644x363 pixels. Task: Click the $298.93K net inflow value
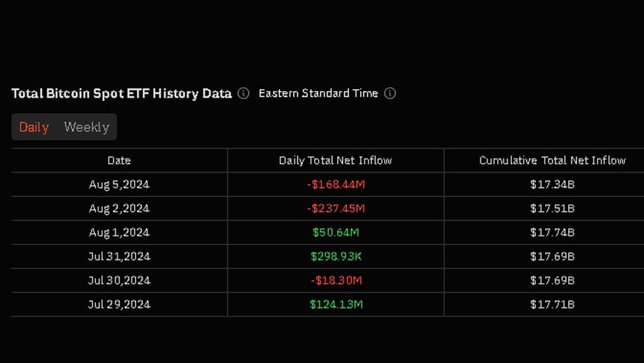(336, 257)
